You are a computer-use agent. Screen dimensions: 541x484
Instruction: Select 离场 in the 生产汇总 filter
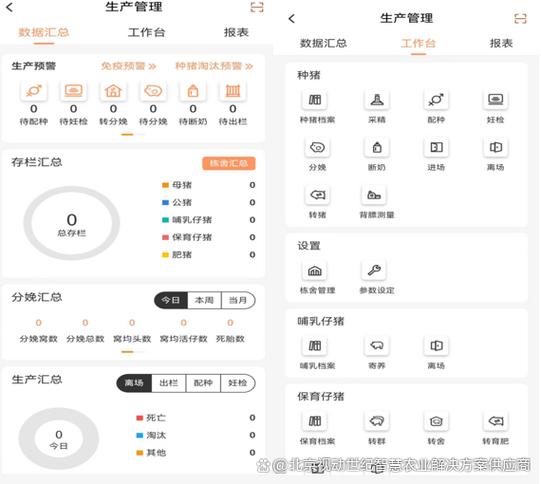click(134, 383)
